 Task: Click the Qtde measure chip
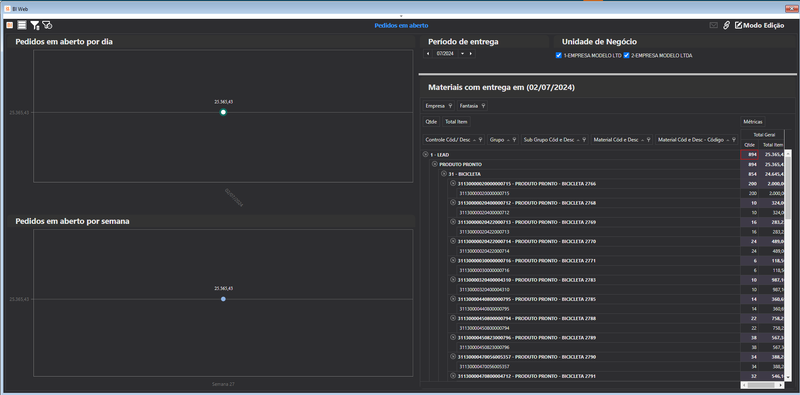432,122
